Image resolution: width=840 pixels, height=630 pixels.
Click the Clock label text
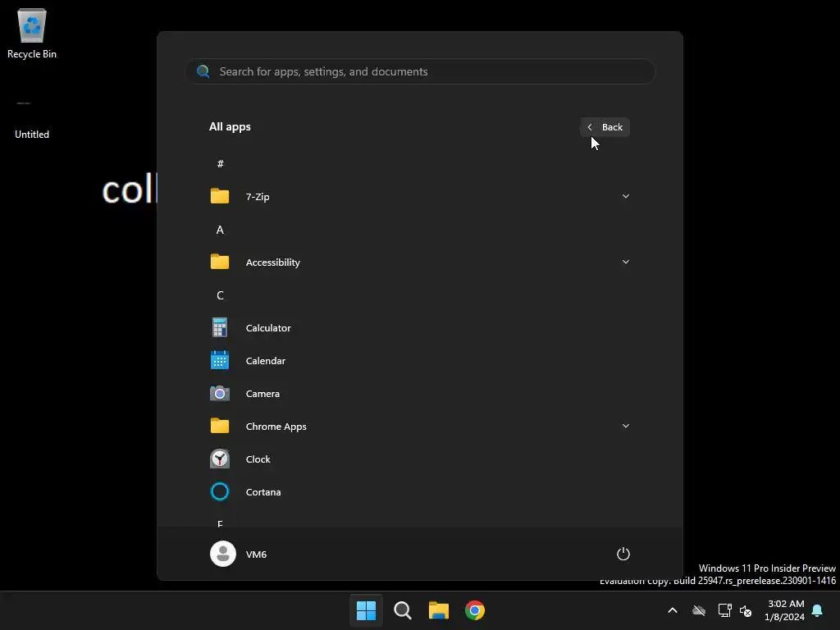258,459
